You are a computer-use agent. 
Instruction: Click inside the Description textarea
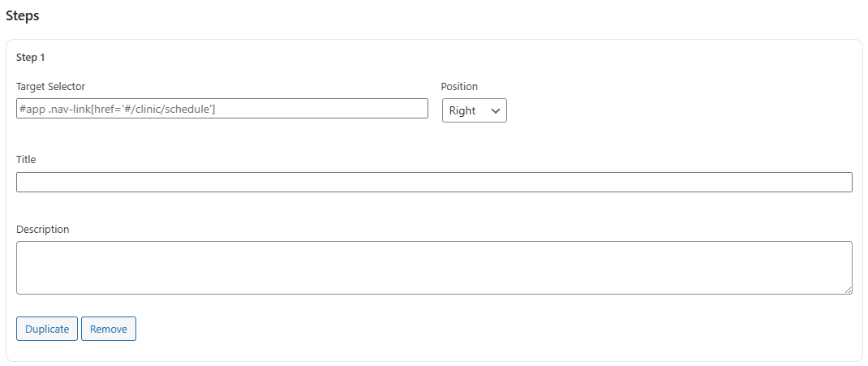434,267
